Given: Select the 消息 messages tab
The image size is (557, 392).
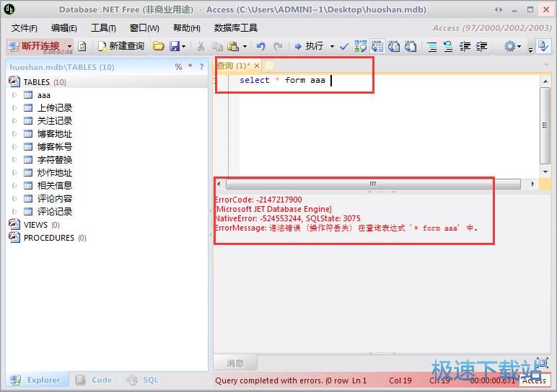Looking at the screenshot, I should pyautogui.click(x=234, y=363).
